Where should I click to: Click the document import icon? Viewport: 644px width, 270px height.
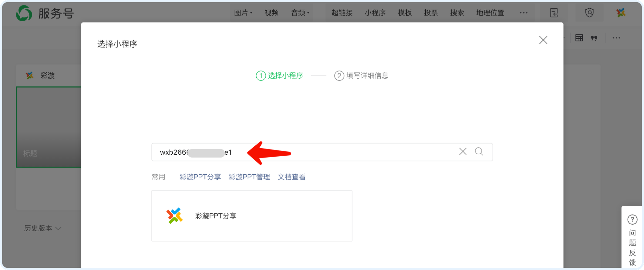tap(554, 13)
